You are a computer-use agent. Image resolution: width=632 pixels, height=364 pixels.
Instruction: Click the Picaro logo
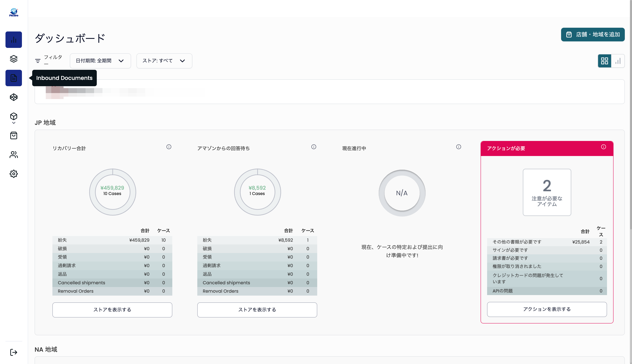(x=14, y=12)
